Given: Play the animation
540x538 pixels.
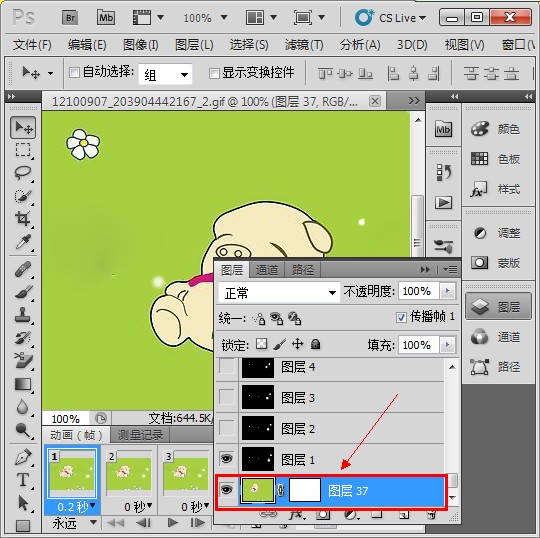Looking at the screenshot, I should coord(173,523).
